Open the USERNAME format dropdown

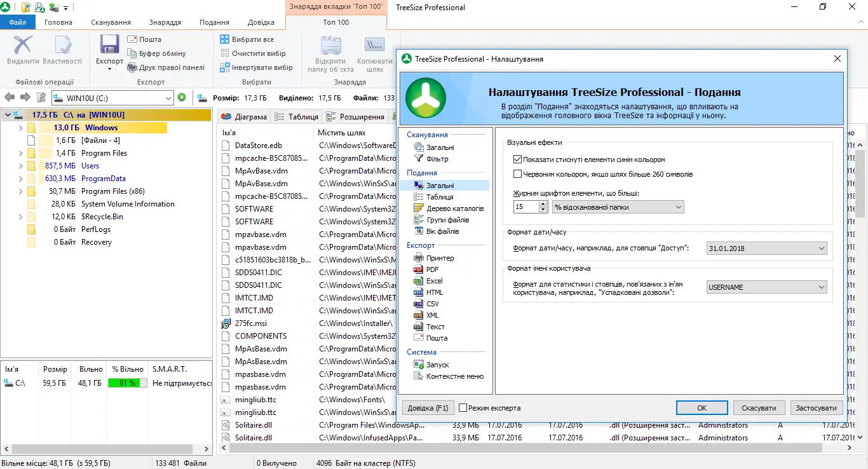tap(767, 287)
